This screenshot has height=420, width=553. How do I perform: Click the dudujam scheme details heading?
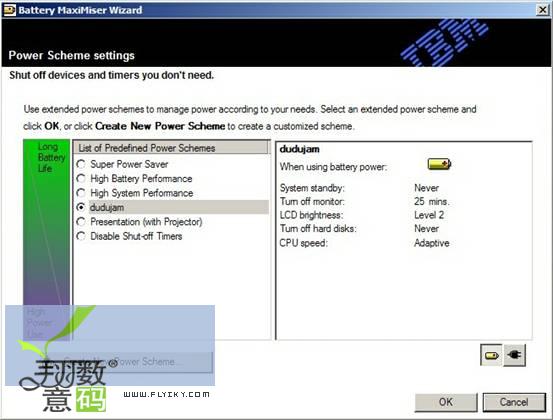pyautogui.click(x=299, y=149)
